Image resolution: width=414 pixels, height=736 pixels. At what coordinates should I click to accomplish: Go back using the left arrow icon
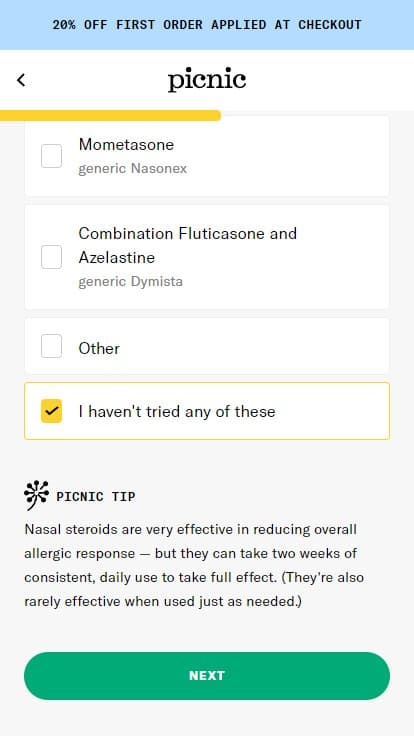(21, 80)
